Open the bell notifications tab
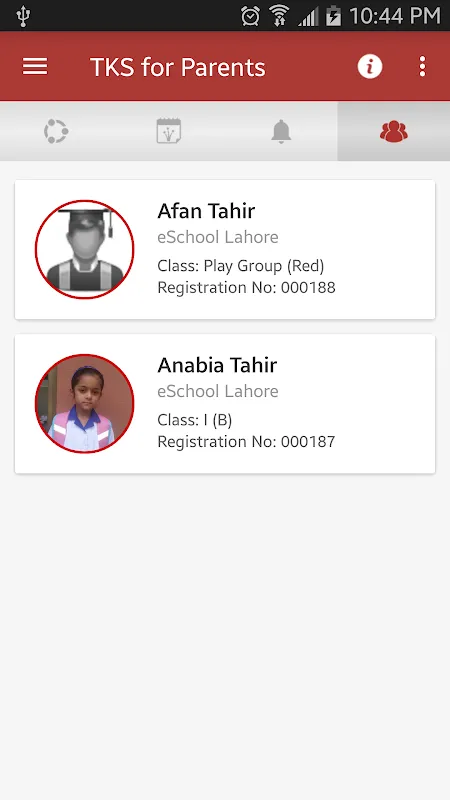 pyautogui.click(x=281, y=131)
